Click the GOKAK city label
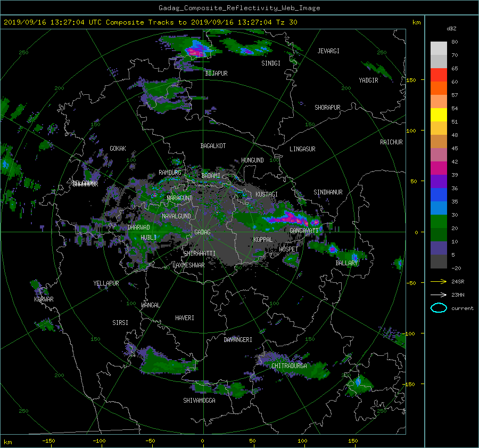The image size is (479, 448). [118, 149]
